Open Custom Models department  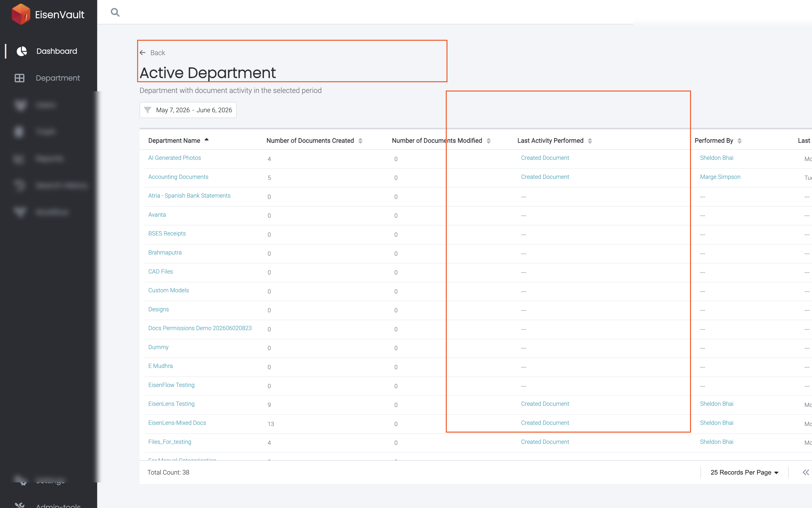[x=168, y=290]
